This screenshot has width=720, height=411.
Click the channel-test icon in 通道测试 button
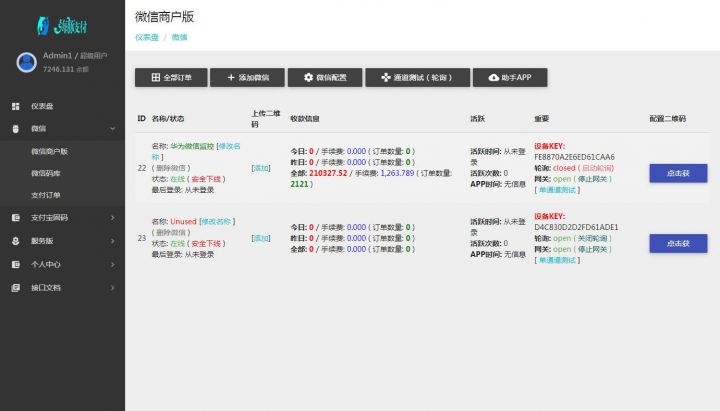[x=386, y=77]
